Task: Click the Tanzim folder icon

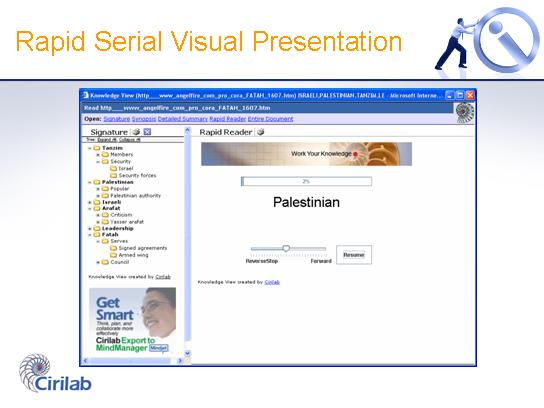Action: [x=97, y=148]
